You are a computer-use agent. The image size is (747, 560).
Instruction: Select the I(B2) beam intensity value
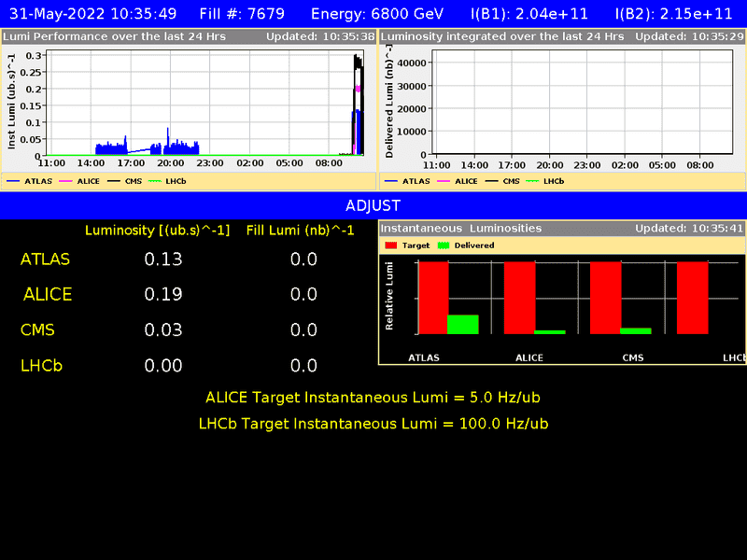[x=674, y=13]
